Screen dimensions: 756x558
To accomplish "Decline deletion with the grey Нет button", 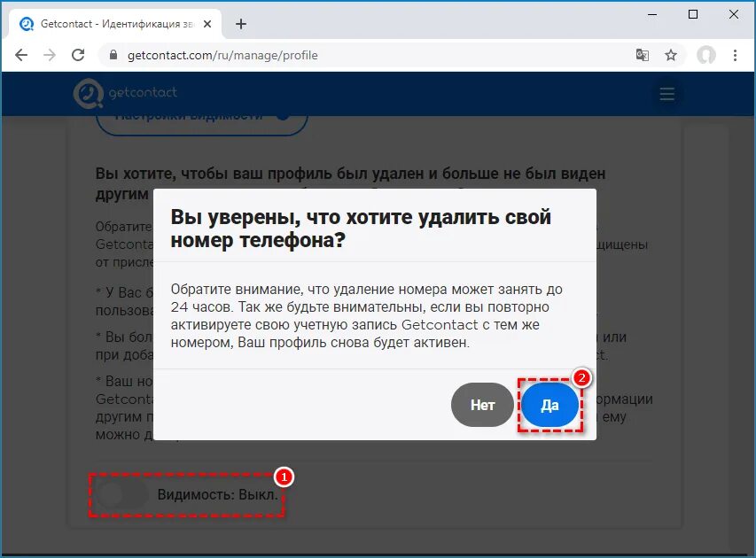I will 482,405.
